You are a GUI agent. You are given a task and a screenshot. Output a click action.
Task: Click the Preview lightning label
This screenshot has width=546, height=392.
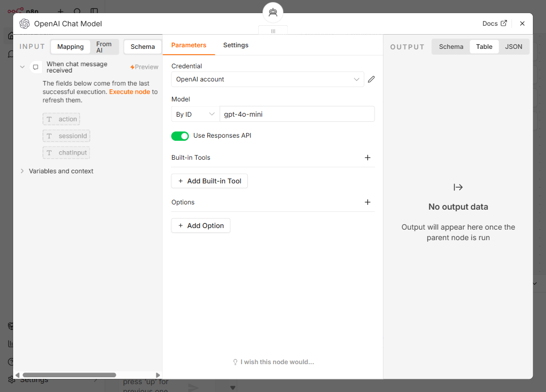click(144, 67)
